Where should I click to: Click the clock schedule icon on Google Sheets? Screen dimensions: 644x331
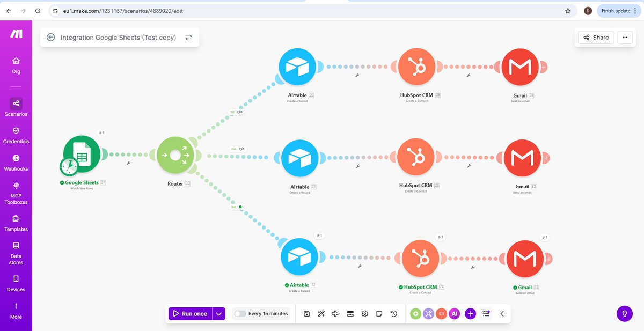coord(69,167)
